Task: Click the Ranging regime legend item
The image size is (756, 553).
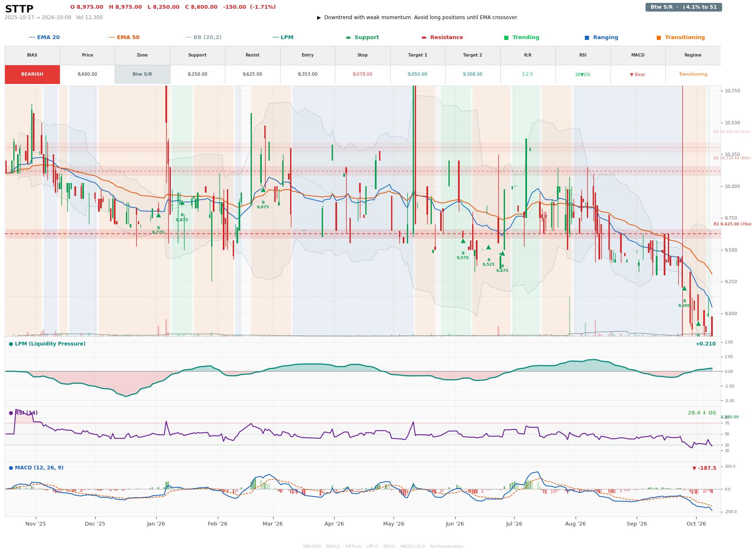Action: click(x=601, y=37)
